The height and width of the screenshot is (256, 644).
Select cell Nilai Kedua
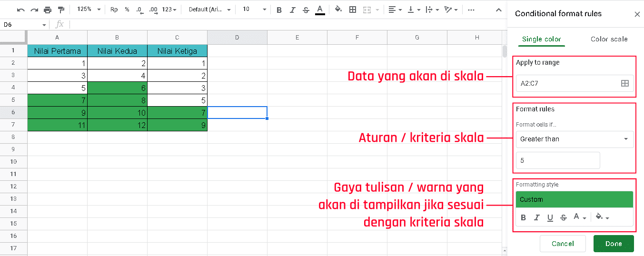[x=117, y=50]
